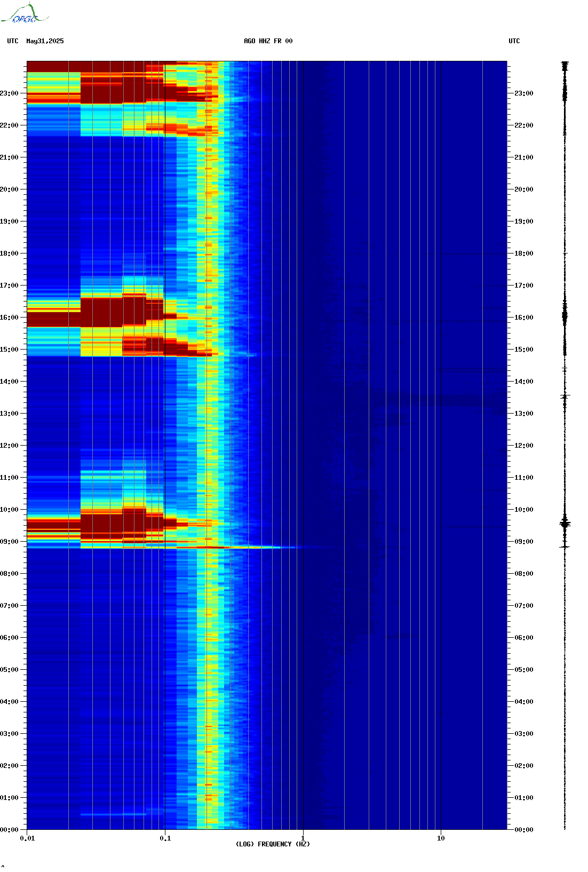The height and width of the screenshot is (872, 588).
Task: Select the date text May31,2025
Action: tap(45, 41)
